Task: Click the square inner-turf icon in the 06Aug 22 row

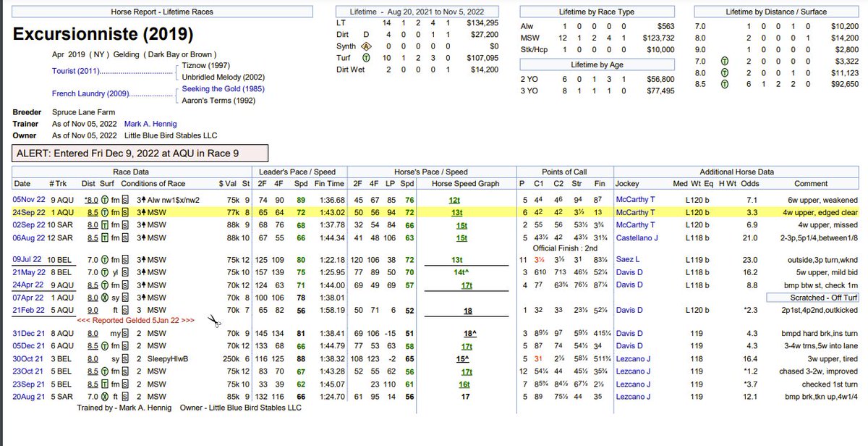Action: coord(105,239)
